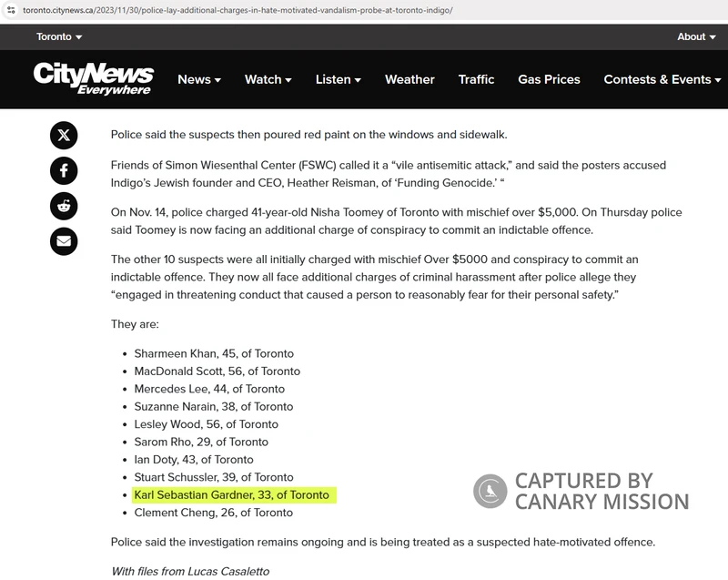Click the CityNews Everywhere logo
This screenshot has height=580, width=728.
pyautogui.click(x=93, y=79)
